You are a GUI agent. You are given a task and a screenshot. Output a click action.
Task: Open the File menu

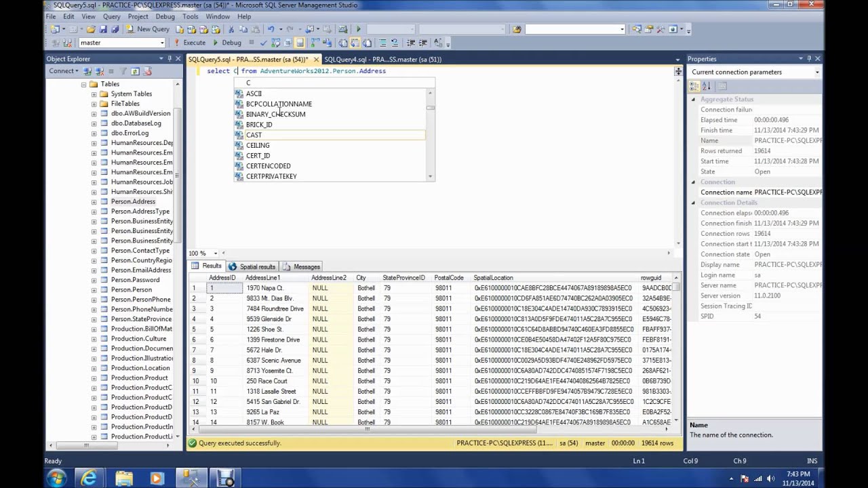click(51, 16)
